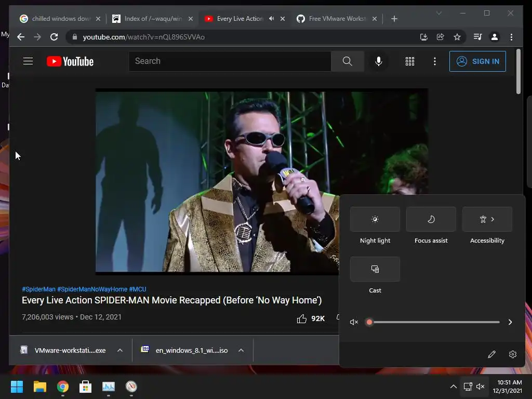The height and width of the screenshot is (399, 532).
Task: Expand options for the Windows 8.1 iso download
Action: (241, 350)
